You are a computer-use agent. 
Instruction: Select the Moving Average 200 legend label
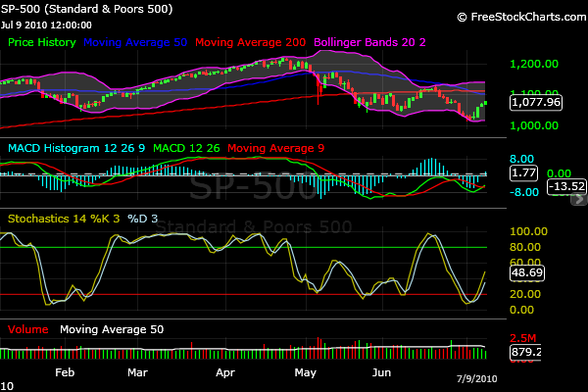tap(250, 42)
